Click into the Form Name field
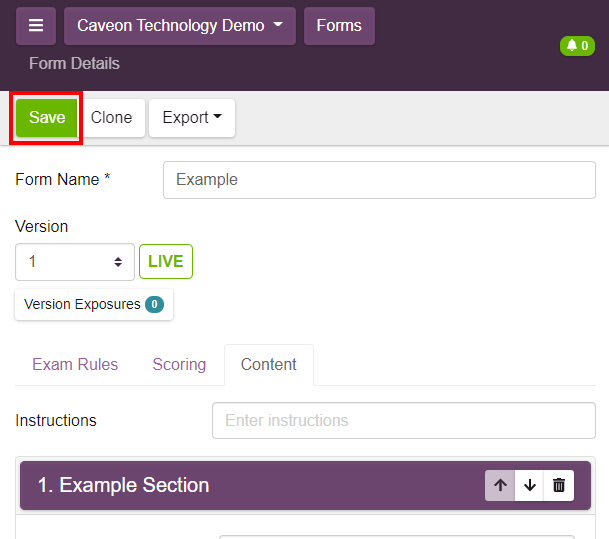Screen dimensions: 609x539 click(x=379, y=180)
